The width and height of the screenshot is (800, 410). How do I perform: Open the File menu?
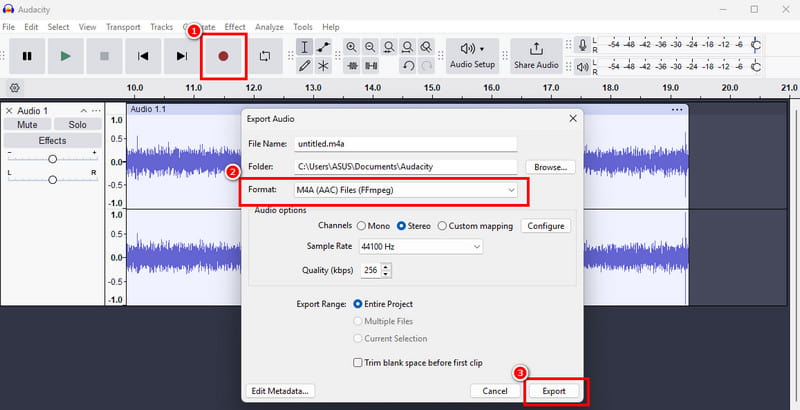point(9,27)
